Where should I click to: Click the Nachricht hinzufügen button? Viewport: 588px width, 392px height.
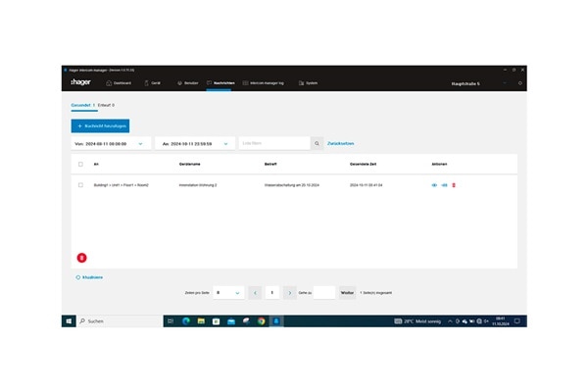(100, 125)
